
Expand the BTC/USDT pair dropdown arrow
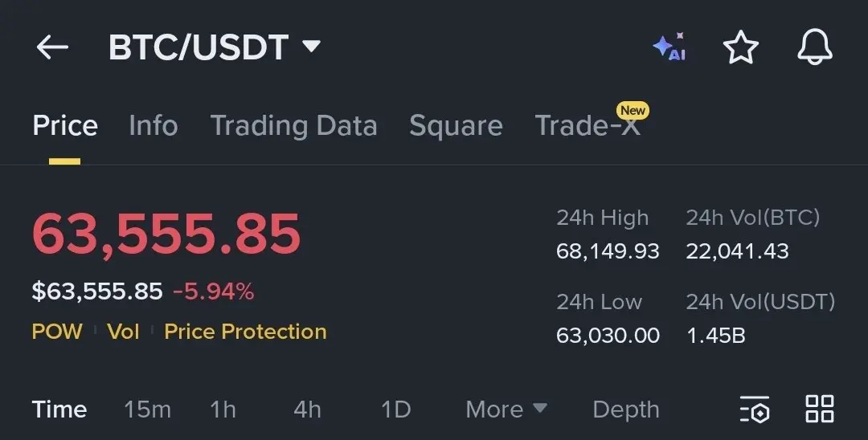pos(311,47)
